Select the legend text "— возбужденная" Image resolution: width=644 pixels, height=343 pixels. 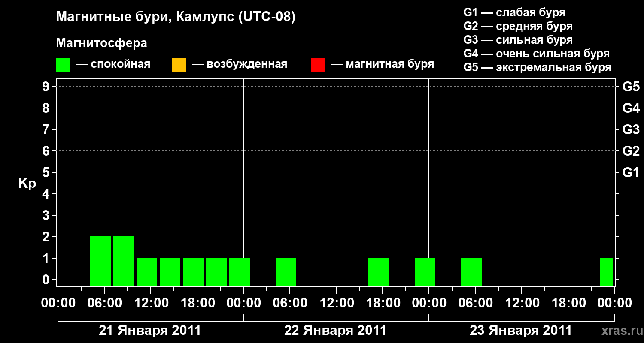(240, 64)
